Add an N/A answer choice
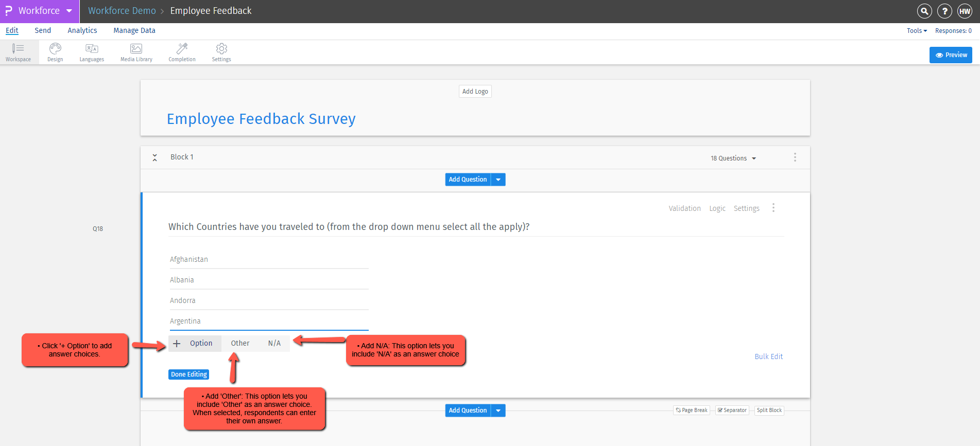Image resolution: width=980 pixels, height=446 pixels. [274, 343]
